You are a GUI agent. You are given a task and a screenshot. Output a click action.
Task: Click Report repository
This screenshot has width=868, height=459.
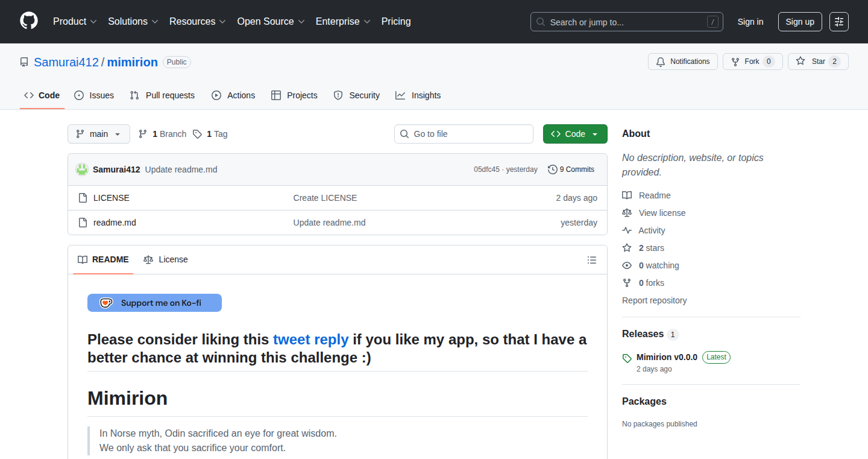654,300
